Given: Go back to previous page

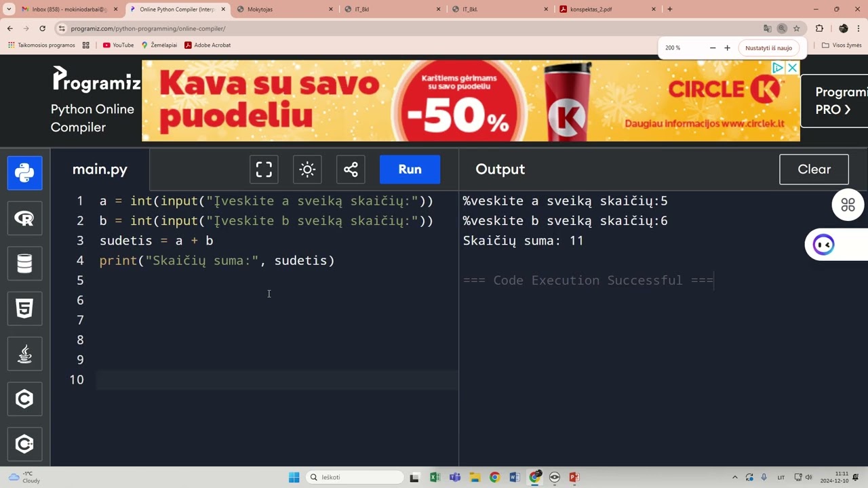Looking at the screenshot, I should pyautogui.click(x=10, y=28).
